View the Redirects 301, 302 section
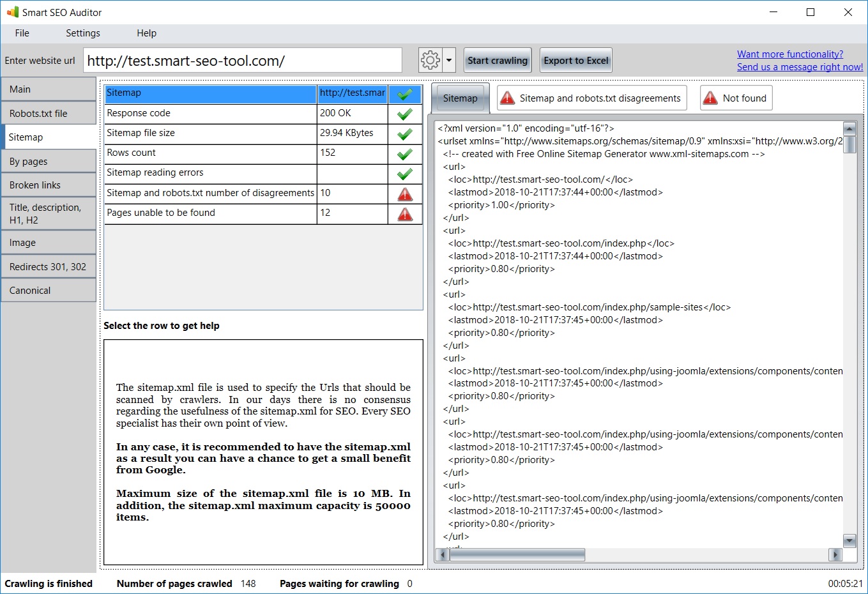 [x=49, y=267]
